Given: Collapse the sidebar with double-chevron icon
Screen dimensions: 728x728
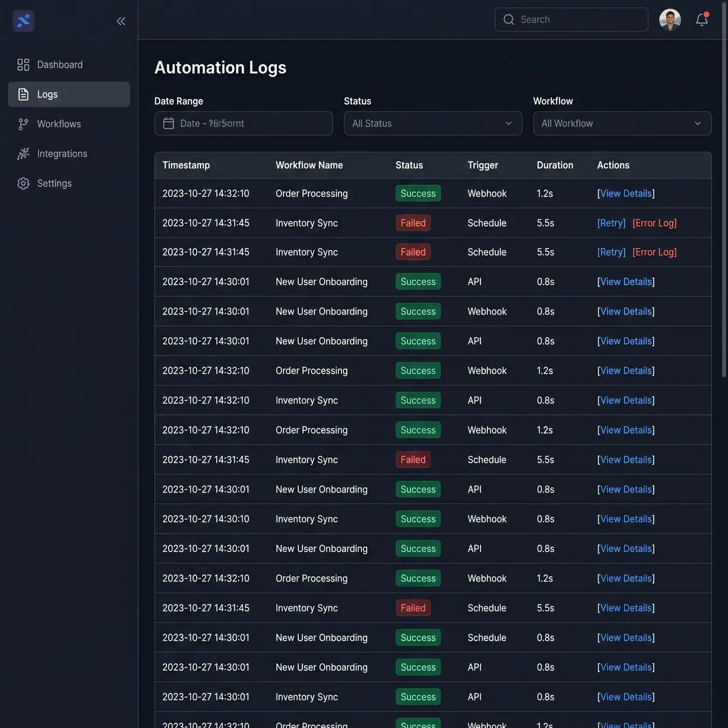Looking at the screenshot, I should pyautogui.click(x=121, y=21).
